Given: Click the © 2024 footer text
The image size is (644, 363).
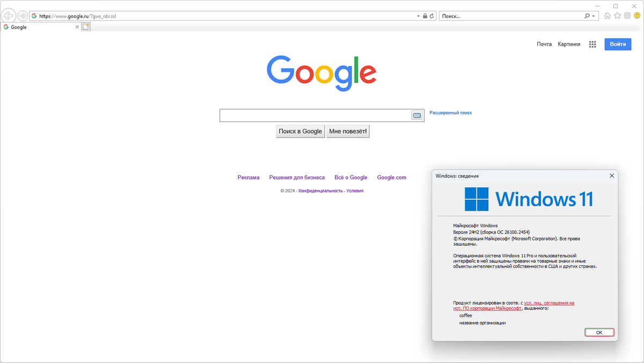Looking at the screenshot, I should 288,191.
